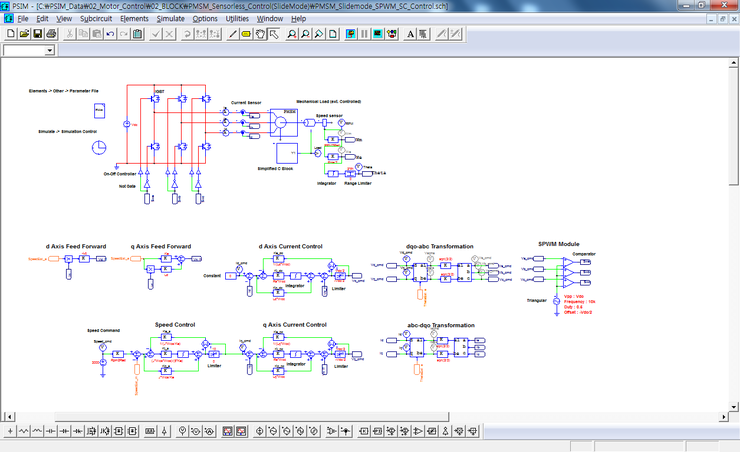
Task: Click the zoom in magnifier icon
Action: point(292,34)
